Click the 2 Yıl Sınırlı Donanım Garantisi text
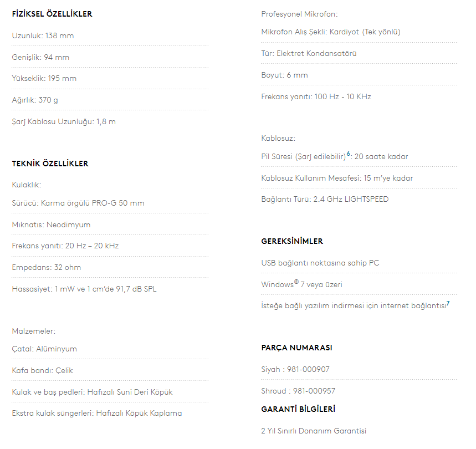Image resolution: width=476 pixels, height=449 pixels. (314, 431)
